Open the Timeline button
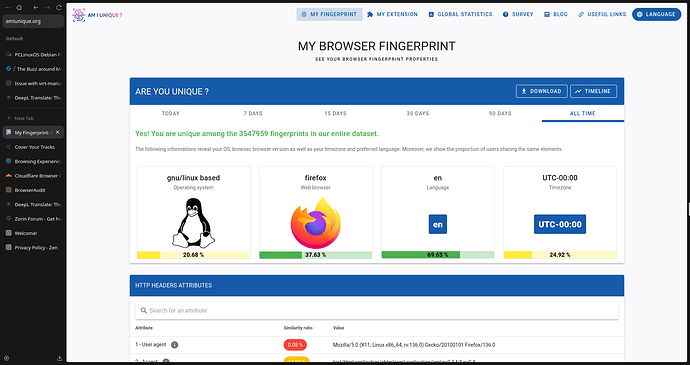 pos(594,91)
